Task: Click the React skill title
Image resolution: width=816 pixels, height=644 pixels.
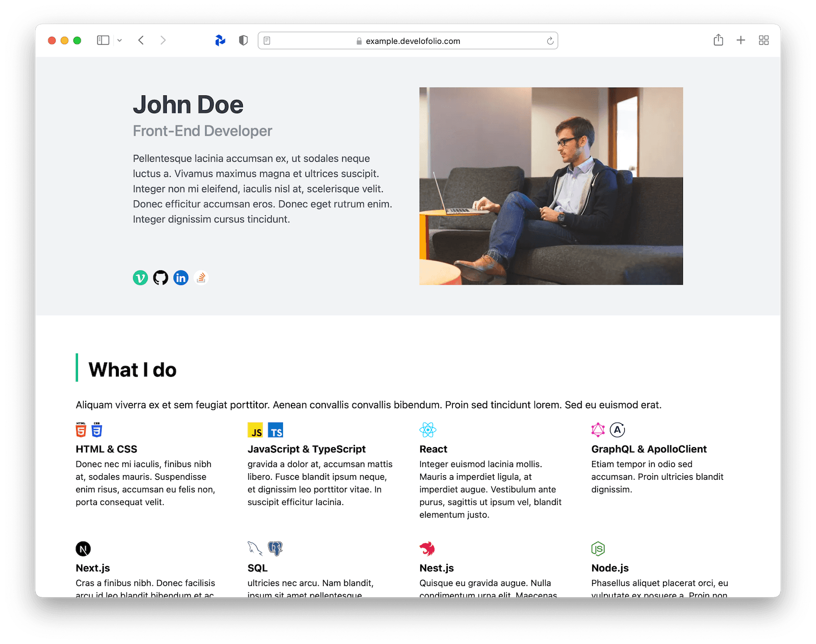Action: pyautogui.click(x=433, y=449)
